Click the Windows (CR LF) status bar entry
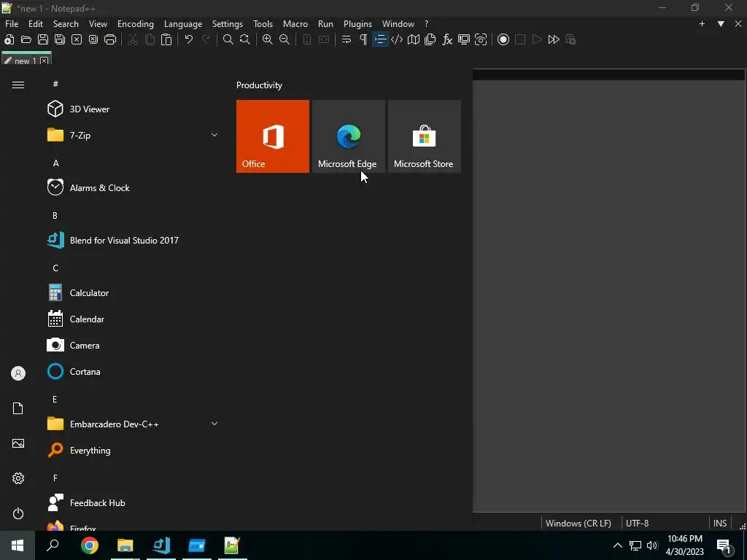 (x=578, y=523)
